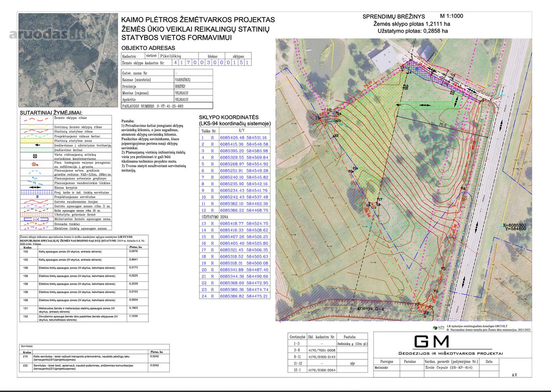This screenshot has height=392, width=551.
Task: Click the "Taško Nr." column header
Action: (208, 130)
